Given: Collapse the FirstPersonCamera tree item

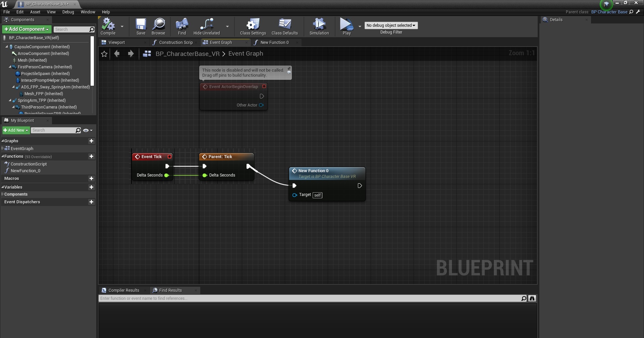Looking at the screenshot, I should [10, 67].
